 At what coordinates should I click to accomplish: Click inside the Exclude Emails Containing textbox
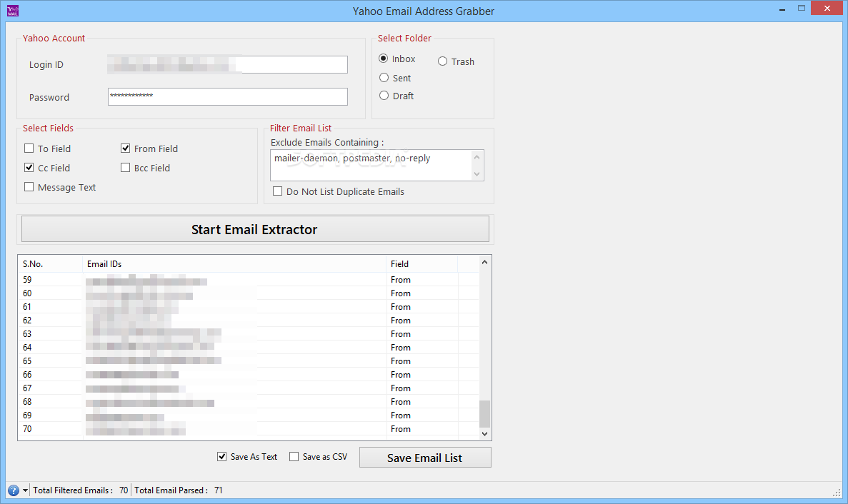coord(371,166)
